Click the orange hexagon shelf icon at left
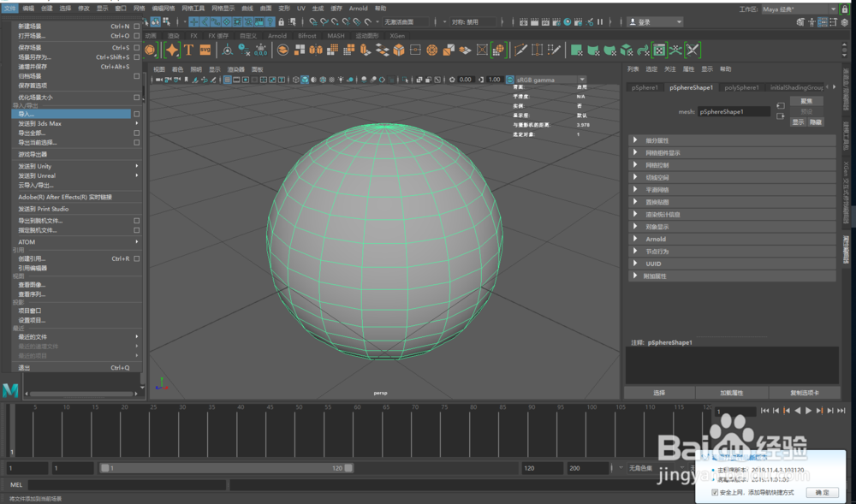This screenshot has height=504, width=856. click(150, 50)
